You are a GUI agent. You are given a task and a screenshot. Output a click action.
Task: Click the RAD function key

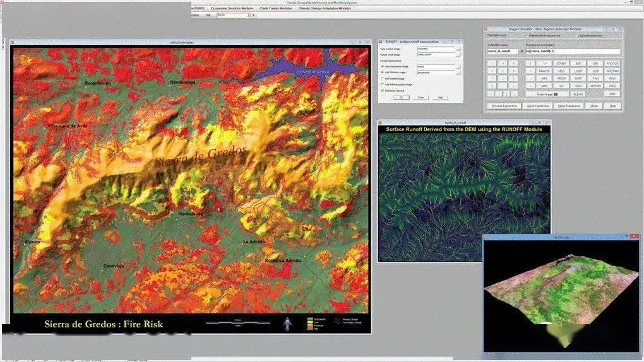[x=612, y=78]
